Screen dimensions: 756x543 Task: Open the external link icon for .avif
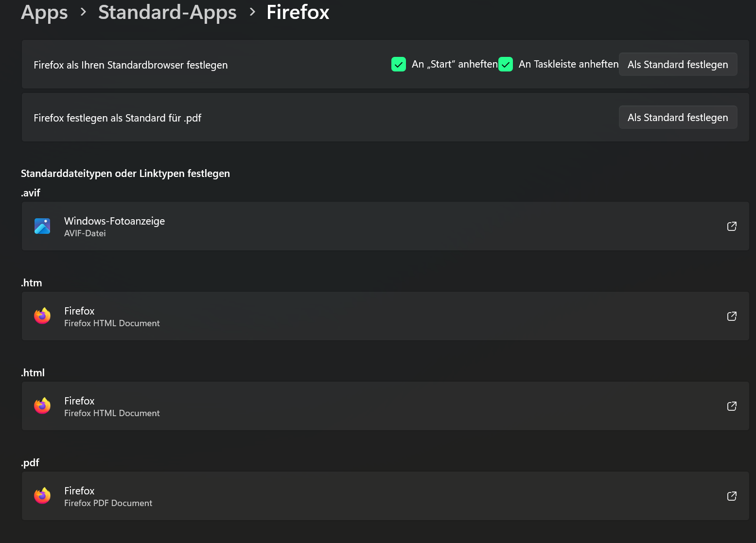(x=732, y=226)
